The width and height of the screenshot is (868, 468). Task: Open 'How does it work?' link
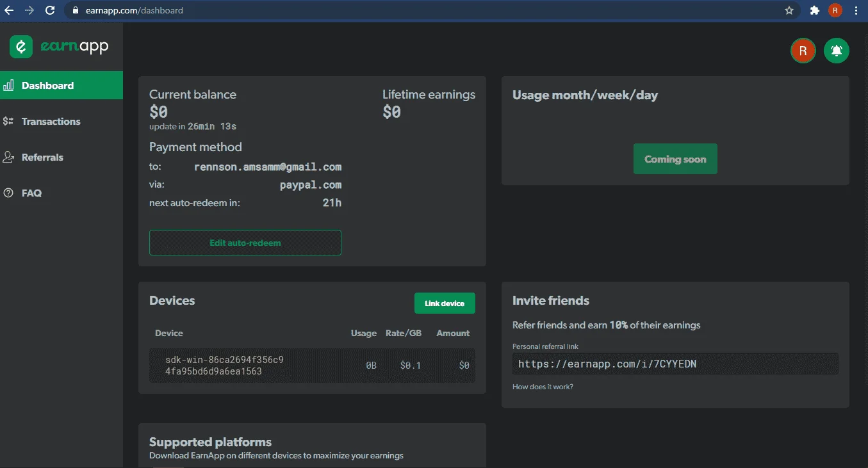pyautogui.click(x=543, y=387)
